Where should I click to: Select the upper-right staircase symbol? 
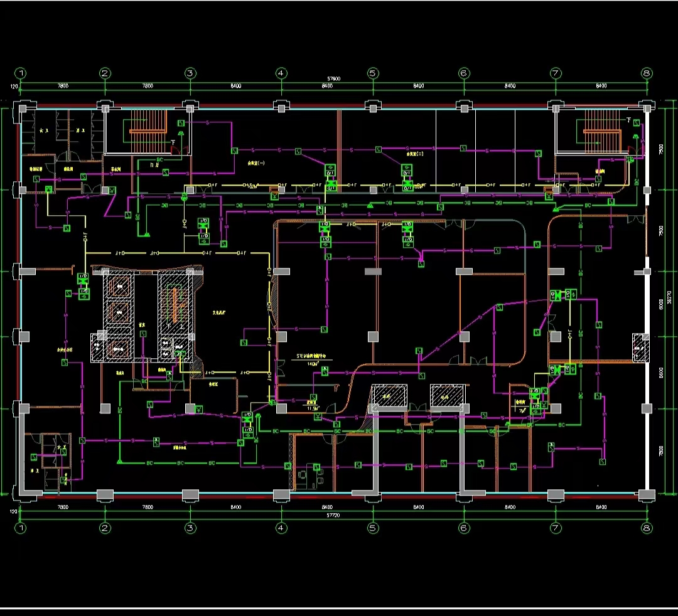(601, 132)
